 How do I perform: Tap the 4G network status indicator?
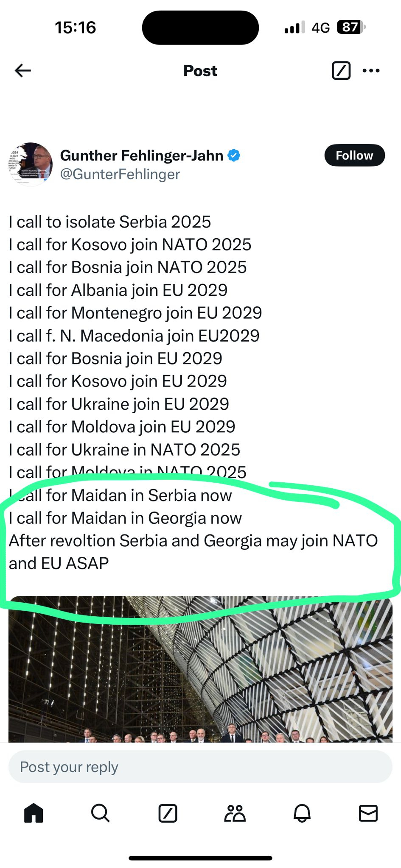(321, 27)
